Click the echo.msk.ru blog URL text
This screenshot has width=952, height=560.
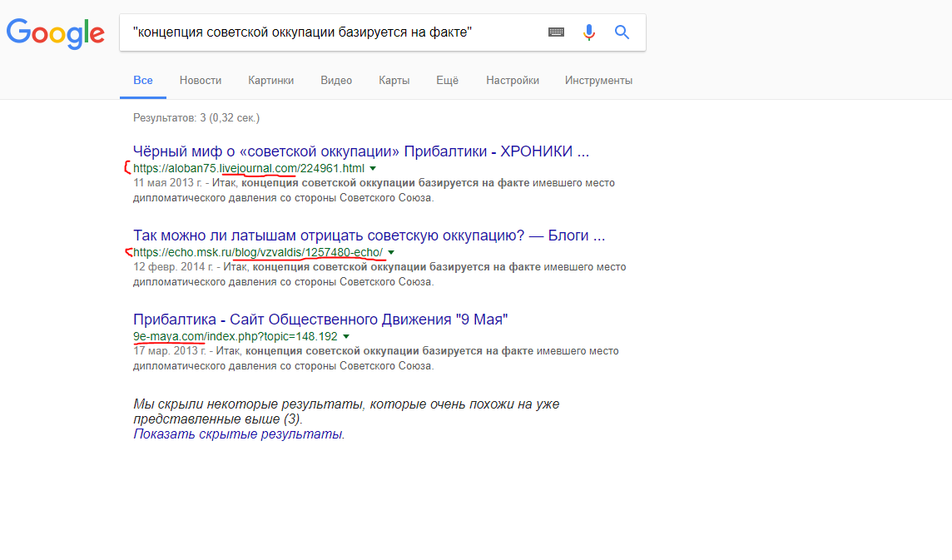click(258, 252)
